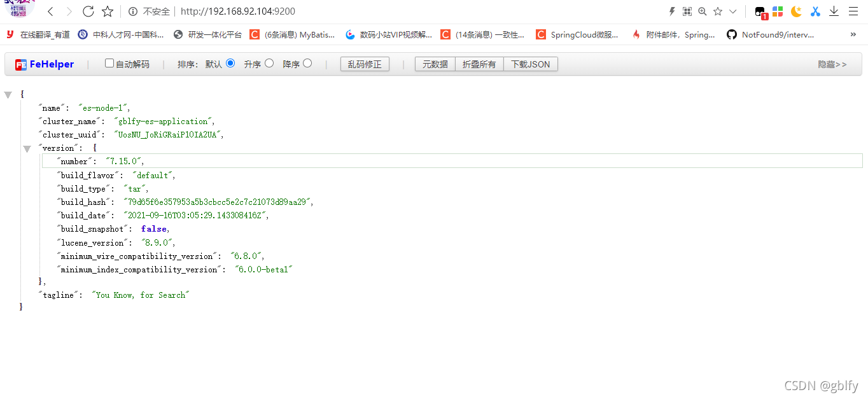The image size is (868, 399).
Task: Click the FeHelper logo
Action: tap(45, 64)
